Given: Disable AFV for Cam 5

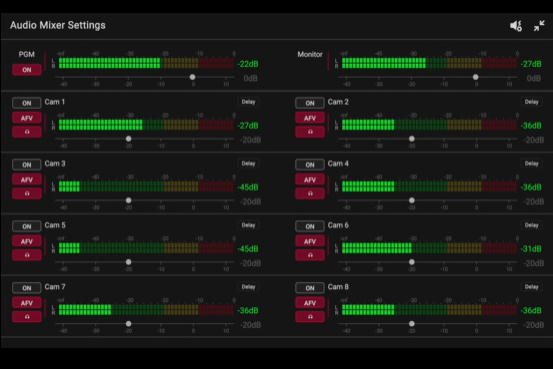Looking at the screenshot, I should (27, 241).
